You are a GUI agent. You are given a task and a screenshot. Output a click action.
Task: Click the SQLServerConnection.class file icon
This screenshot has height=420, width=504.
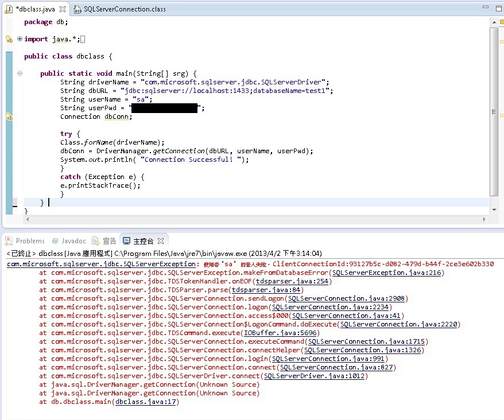click(77, 9)
